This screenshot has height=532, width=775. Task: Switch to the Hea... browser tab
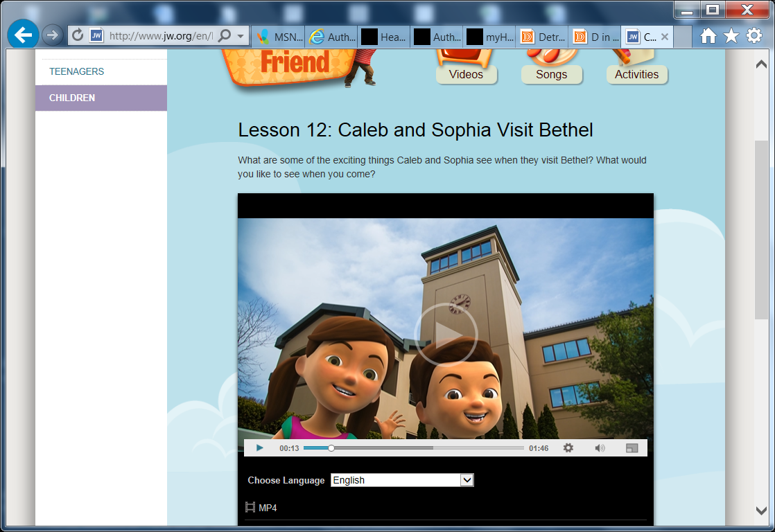(384, 37)
